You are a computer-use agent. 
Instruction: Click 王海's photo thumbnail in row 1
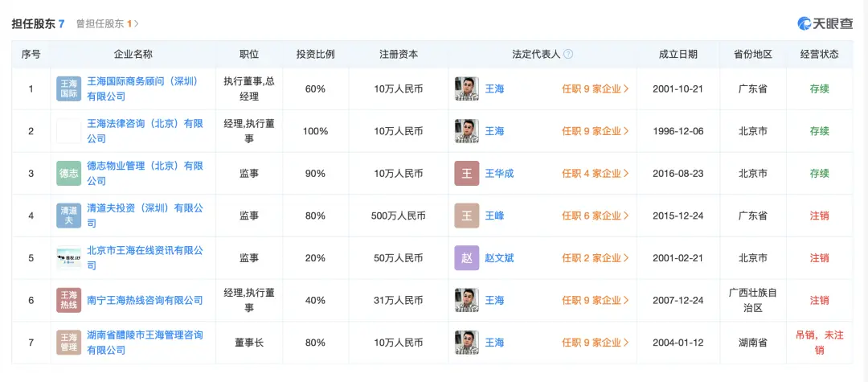466,88
